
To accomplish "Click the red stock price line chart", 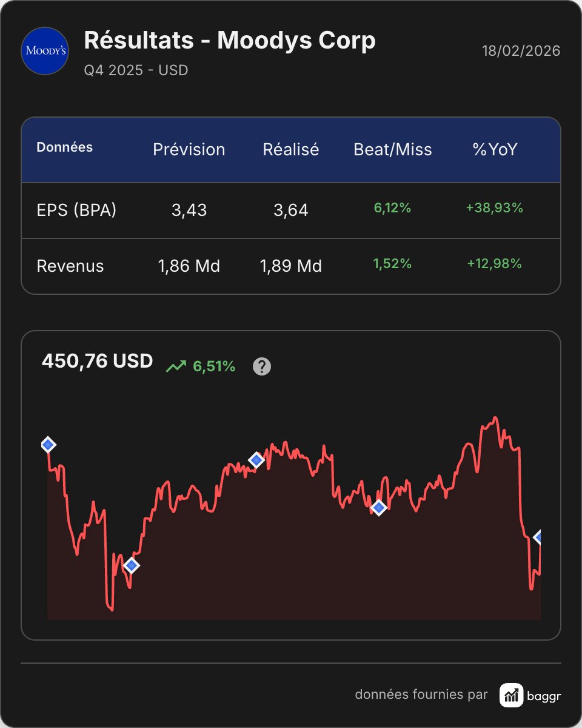I will point(294,518).
